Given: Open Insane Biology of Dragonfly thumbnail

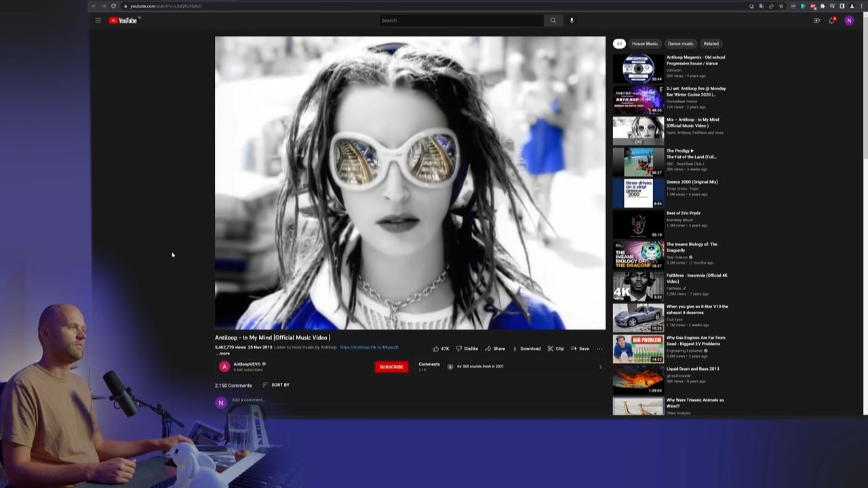Looking at the screenshot, I should 638,255.
